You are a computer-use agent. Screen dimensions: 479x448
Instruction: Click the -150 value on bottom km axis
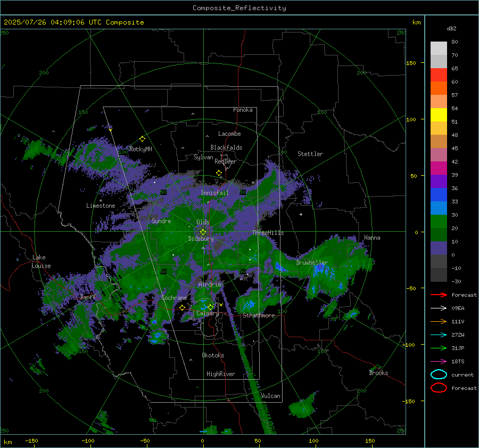coord(31,441)
